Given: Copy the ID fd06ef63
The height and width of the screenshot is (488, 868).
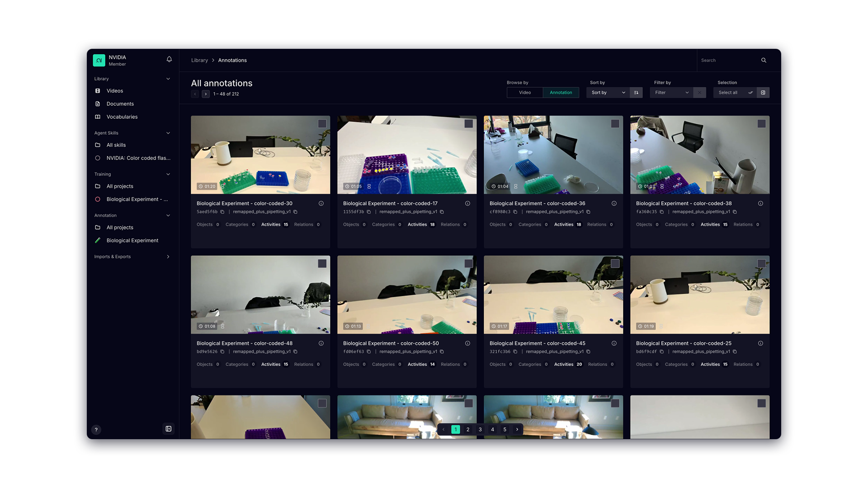Looking at the screenshot, I should click(369, 352).
